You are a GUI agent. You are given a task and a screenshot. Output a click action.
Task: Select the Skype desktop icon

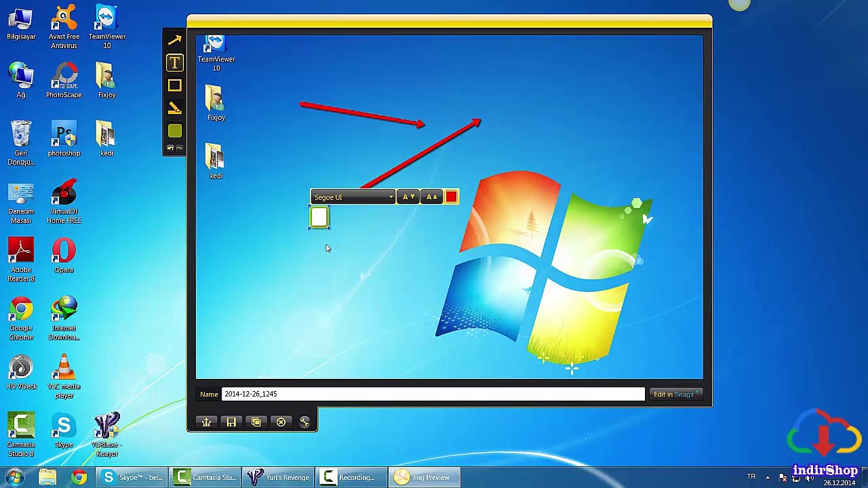coord(64,431)
